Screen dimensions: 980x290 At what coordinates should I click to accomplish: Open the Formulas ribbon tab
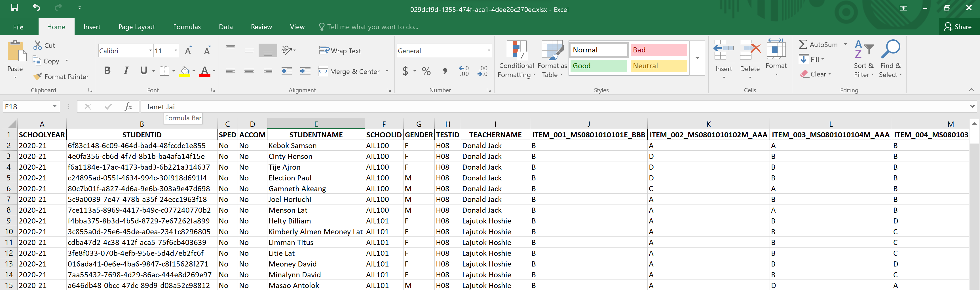pos(187,27)
